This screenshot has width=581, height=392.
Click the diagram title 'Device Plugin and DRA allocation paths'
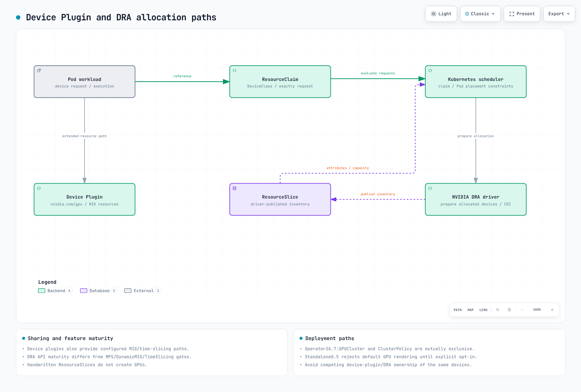pos(121,17)
